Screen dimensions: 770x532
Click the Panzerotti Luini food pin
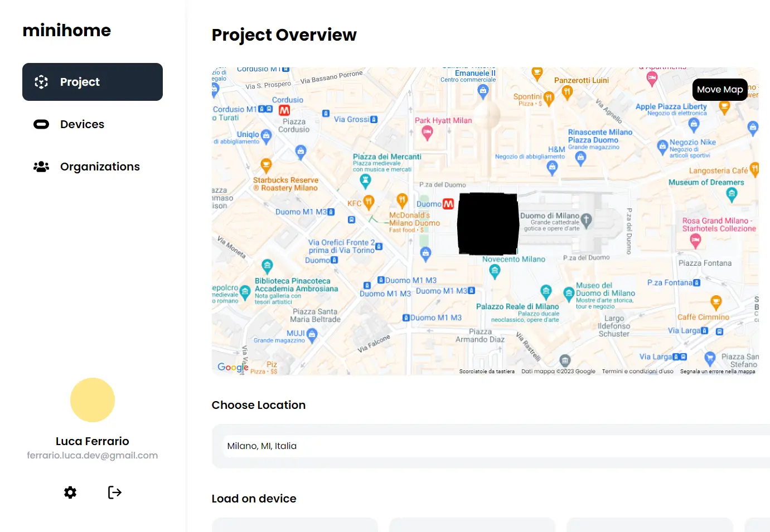pos(567,92)
